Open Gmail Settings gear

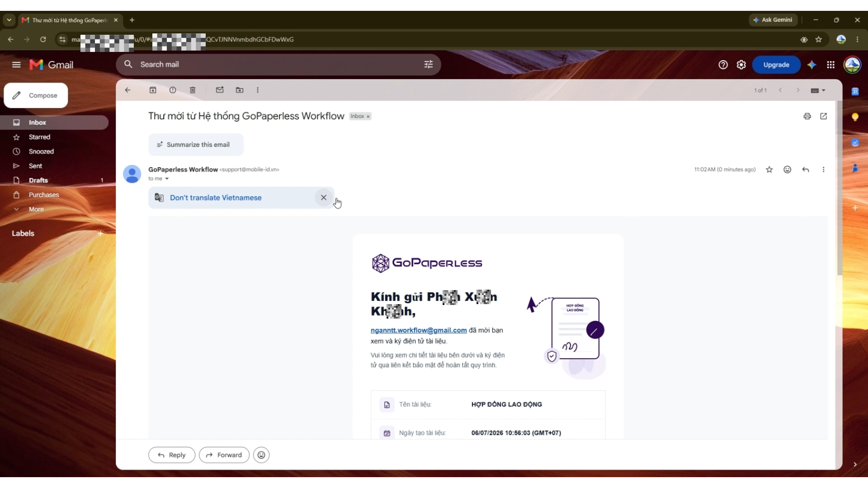741,65
